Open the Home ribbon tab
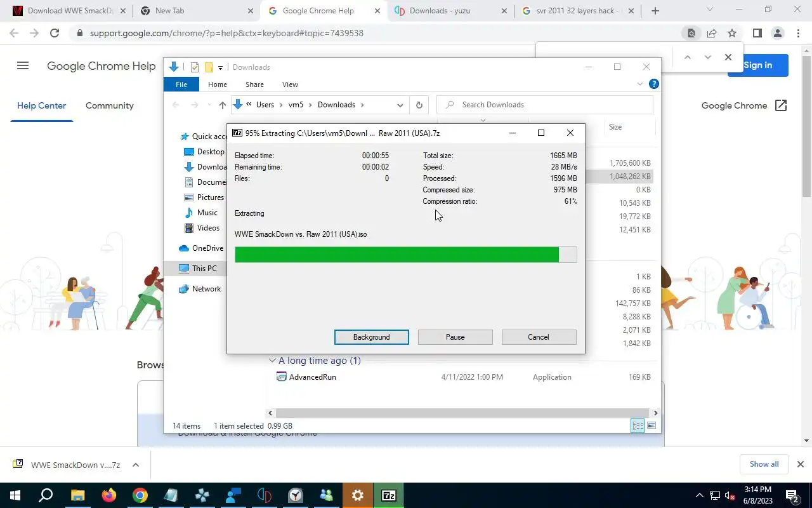 [217, 84]
